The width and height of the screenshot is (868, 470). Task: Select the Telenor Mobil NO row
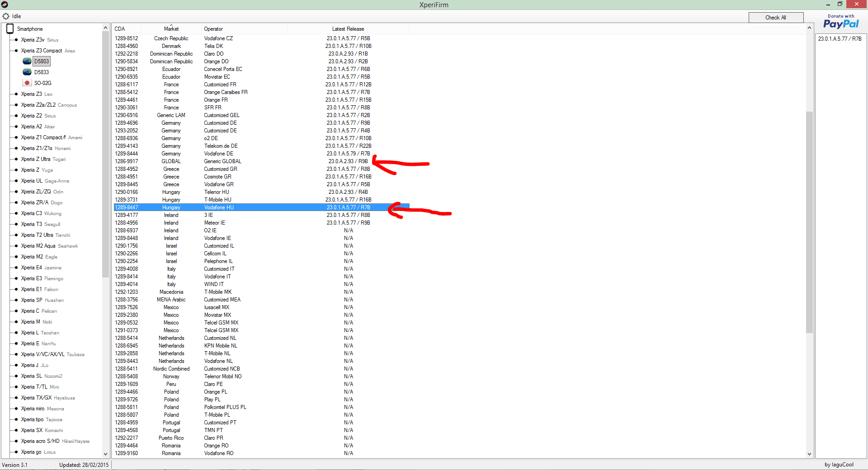pyautogui.click(x=261, y=376)
